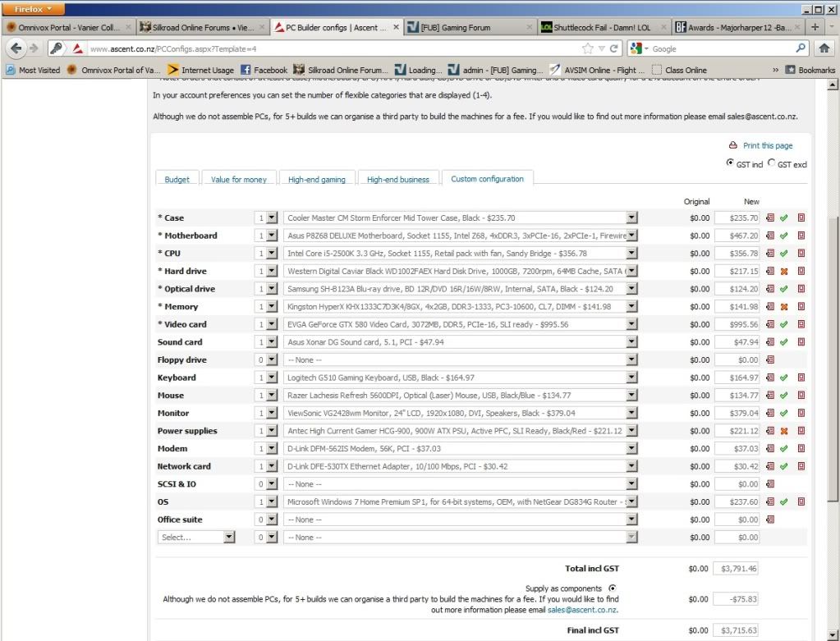Click the page vertical scrollbar thumb
Image resolution: width=840 pixels, height=641 pixels.
click(832, 359)
